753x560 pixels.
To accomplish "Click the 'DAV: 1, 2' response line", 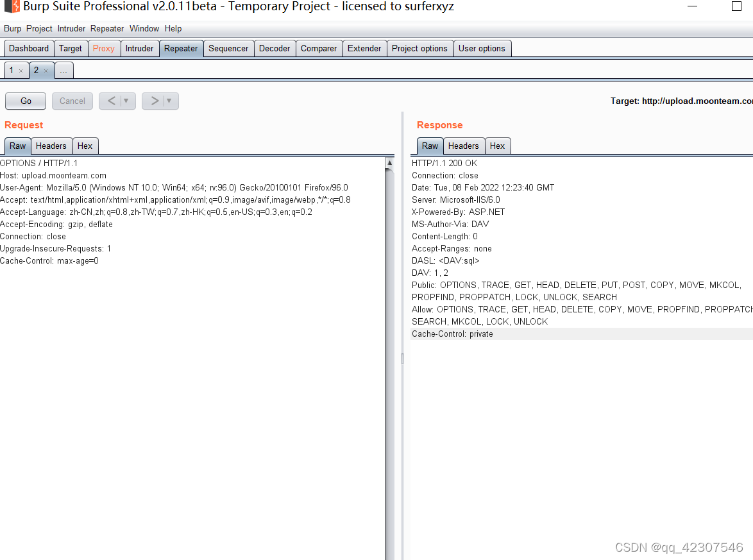I will tap(430, 273).
